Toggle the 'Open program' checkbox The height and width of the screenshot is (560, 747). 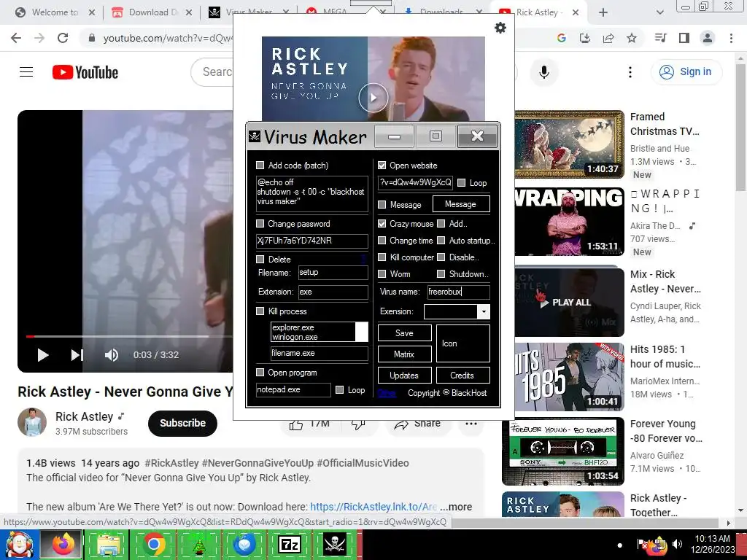pyautogui.click(x=260, y=373)
